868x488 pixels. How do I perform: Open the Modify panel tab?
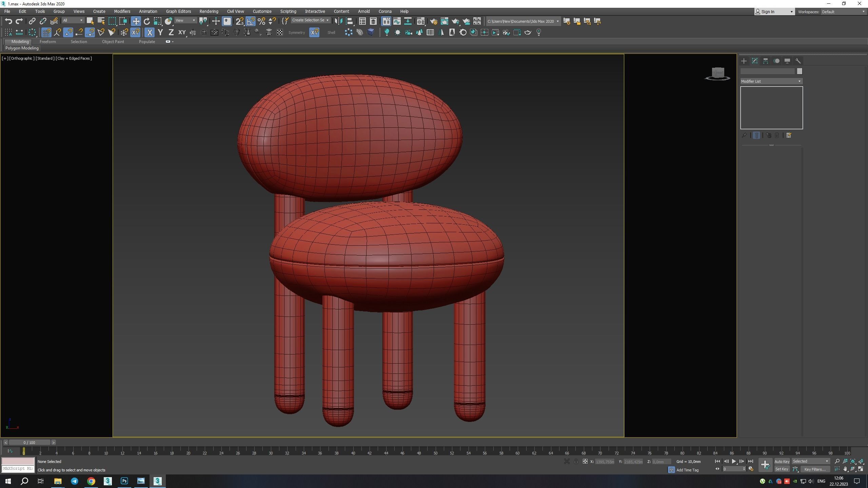[x=755, y=61]
